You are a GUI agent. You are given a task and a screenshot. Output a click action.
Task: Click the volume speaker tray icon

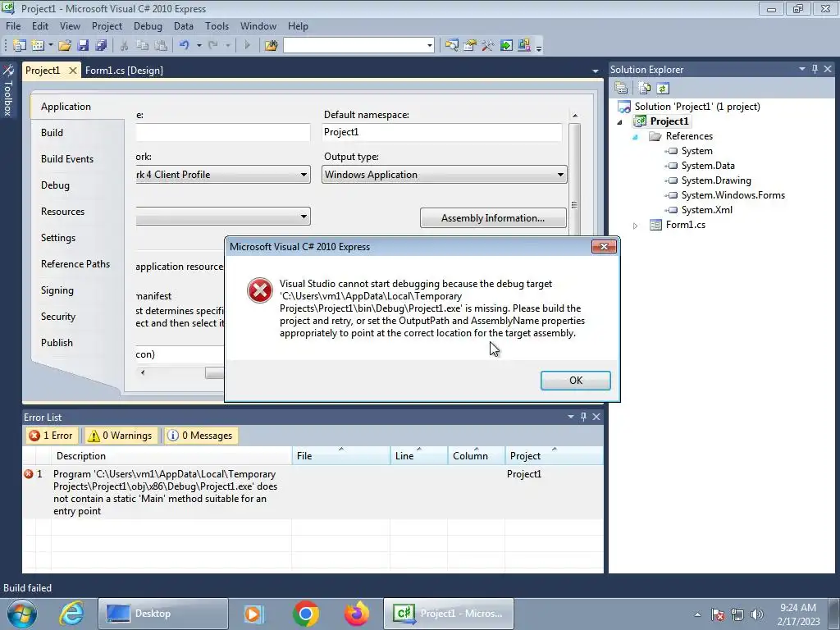click(757, 614)
